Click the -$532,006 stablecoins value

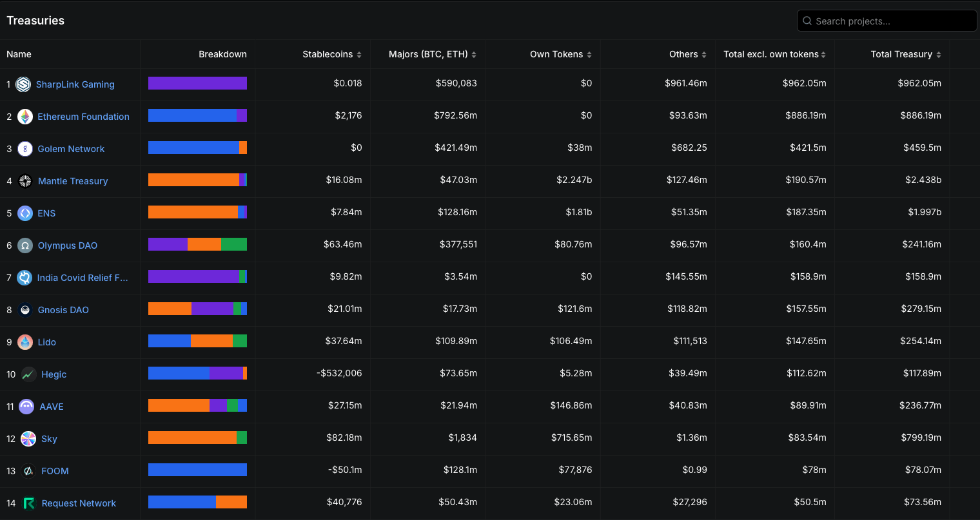[339, 373]
